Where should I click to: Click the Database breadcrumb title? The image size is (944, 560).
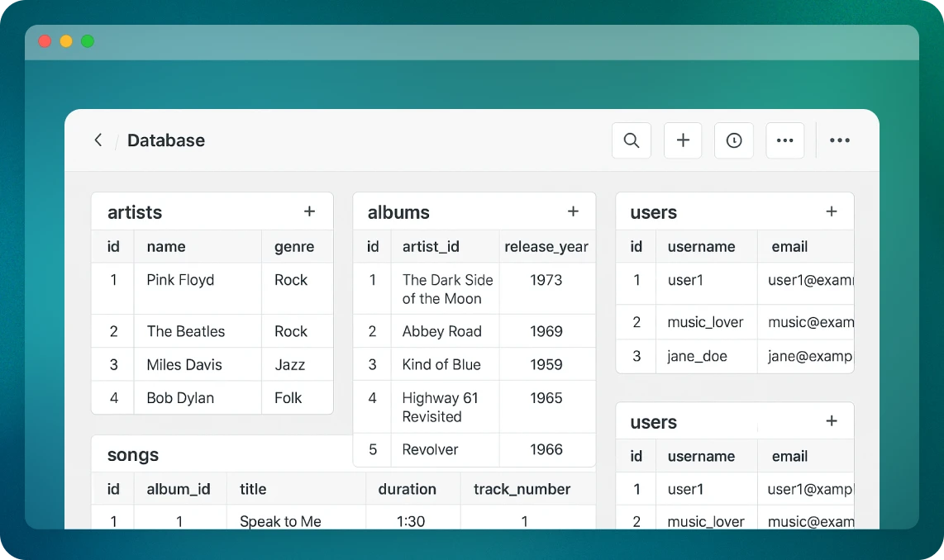[x=166, y=140]
